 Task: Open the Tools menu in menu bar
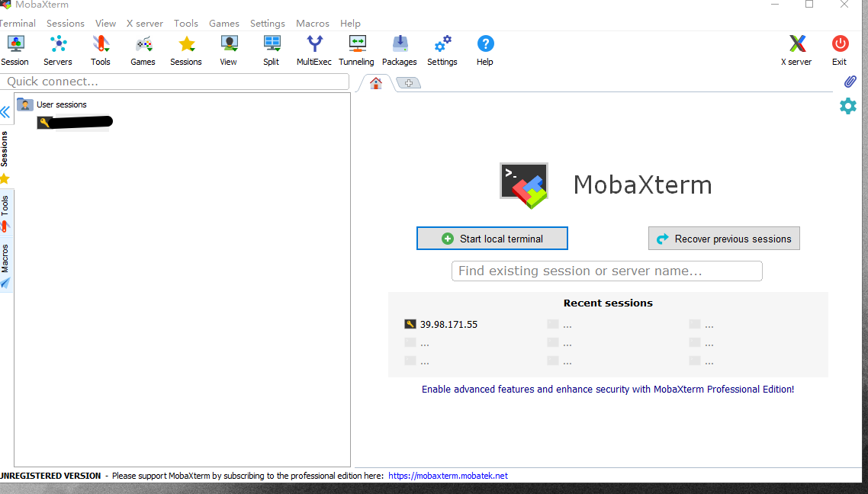pos(185,23)
